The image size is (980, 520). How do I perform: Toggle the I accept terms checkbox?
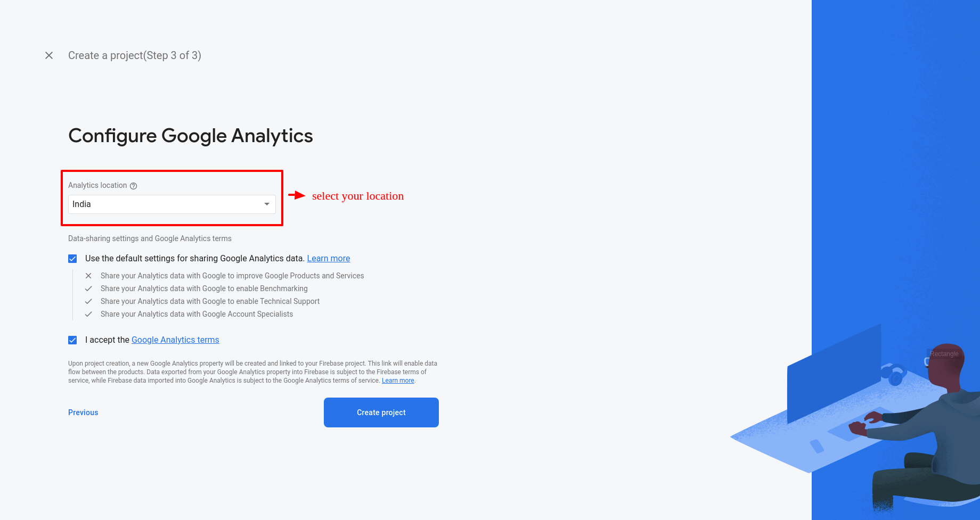(72, 340)
